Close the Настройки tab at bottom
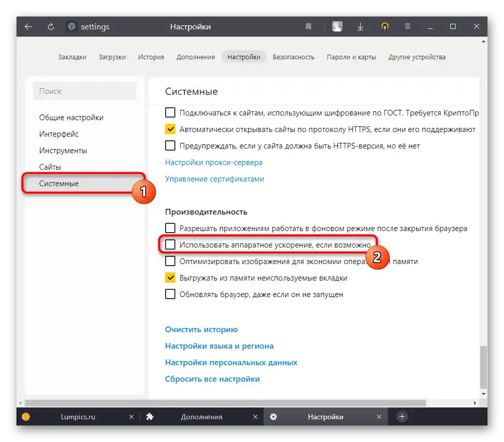504x442 pixels. pyautogui.click(x=379, y=417)
